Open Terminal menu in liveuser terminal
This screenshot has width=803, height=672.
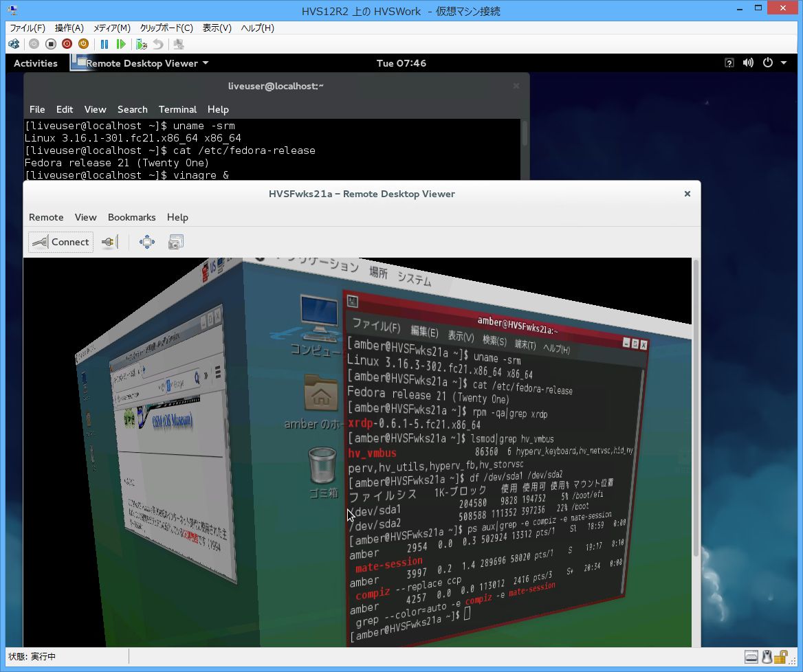pyautogui.click(x=177, y=109)
